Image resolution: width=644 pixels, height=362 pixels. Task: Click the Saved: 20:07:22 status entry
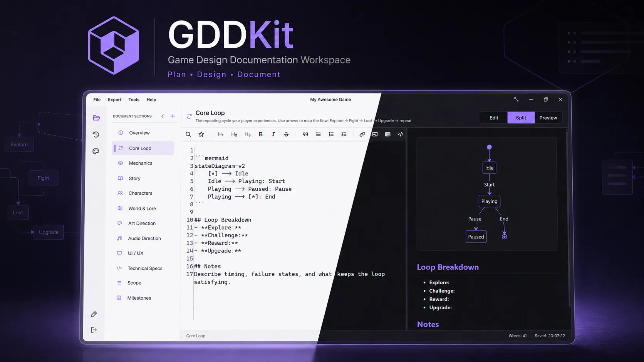coord(550,336)
